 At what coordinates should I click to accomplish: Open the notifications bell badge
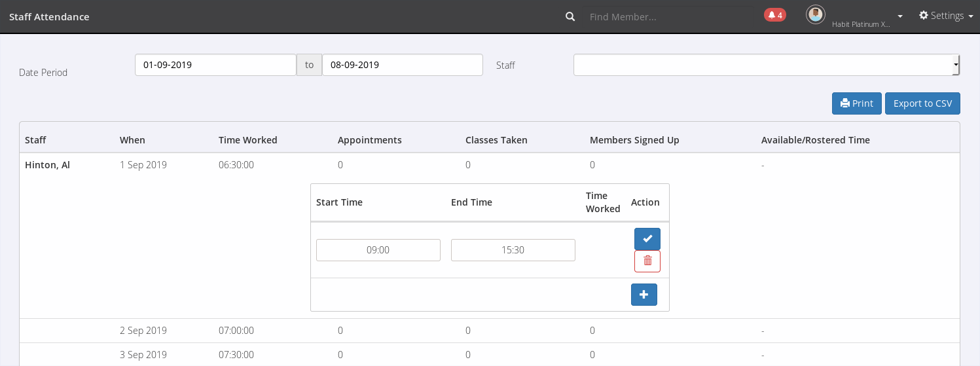(774, 15)
